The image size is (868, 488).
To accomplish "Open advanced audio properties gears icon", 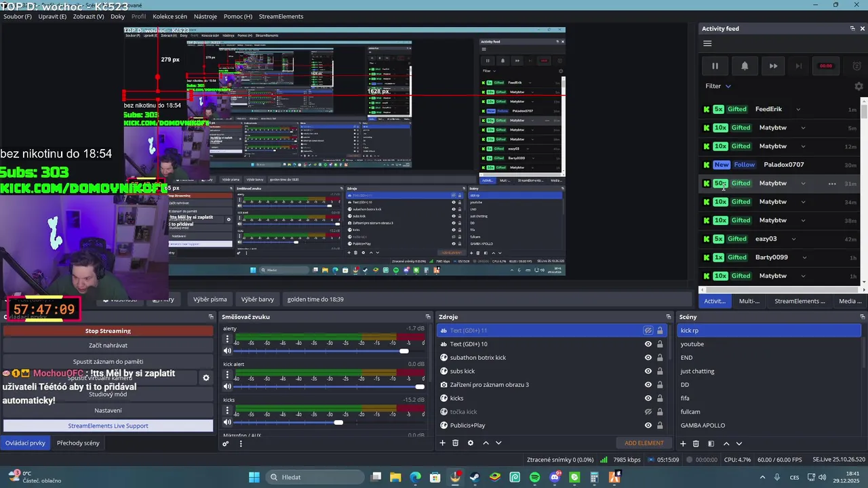I will coord(226,444).
